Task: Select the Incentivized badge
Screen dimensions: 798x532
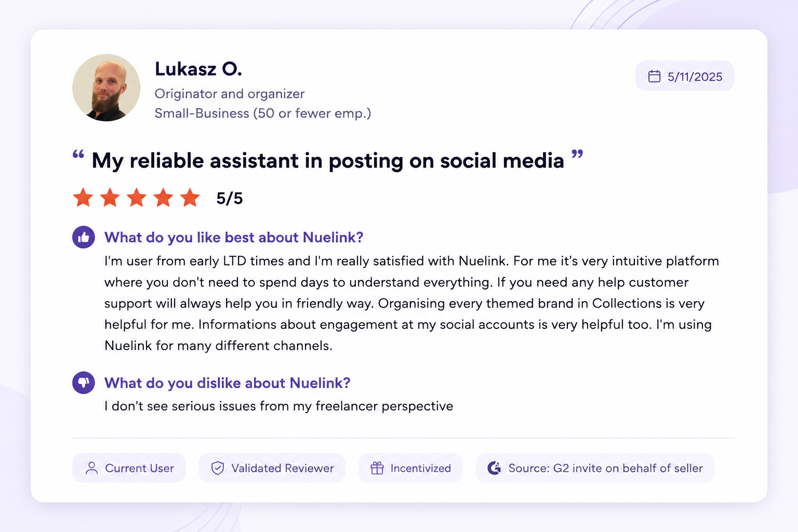Action: [x=410, y=468]
